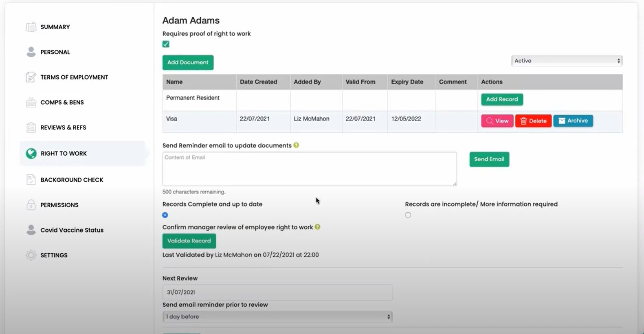View the Visa document
Image resolution: width=644 pixels, height=334 pixels.
pos(497,121)
